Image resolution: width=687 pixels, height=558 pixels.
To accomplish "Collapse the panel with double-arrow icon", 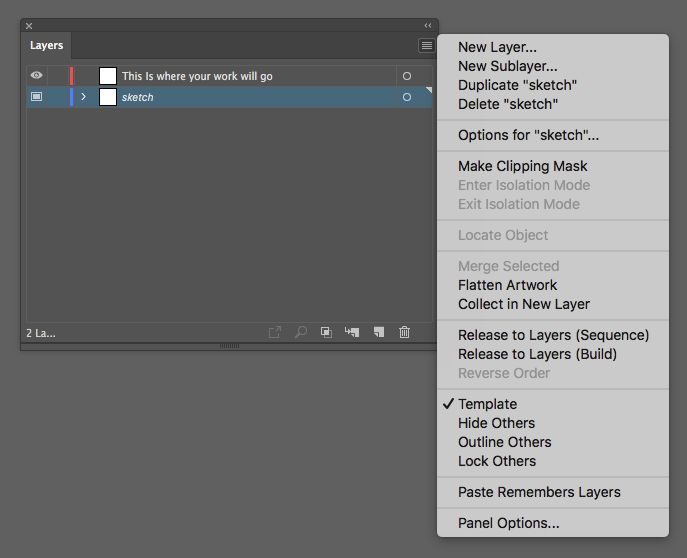I will (x=428, y=26).
